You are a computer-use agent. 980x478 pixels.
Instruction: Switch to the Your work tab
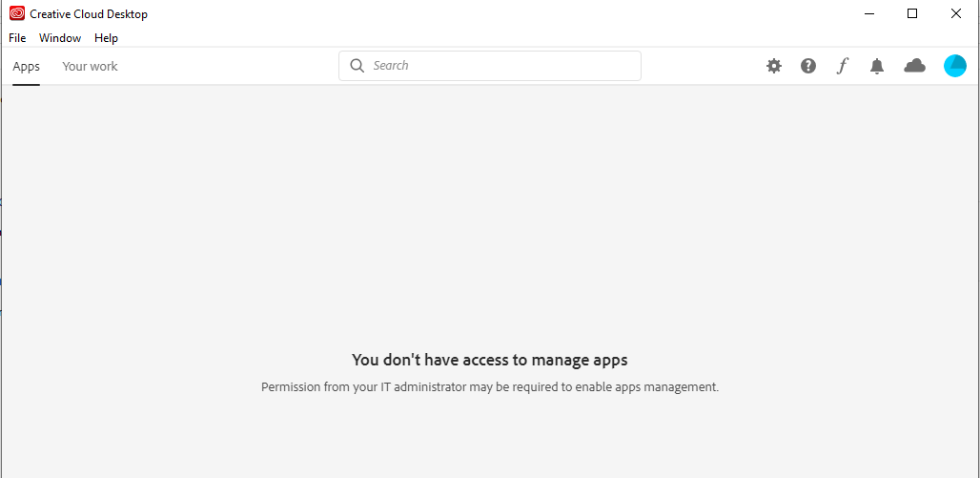pyautogui.click(x=90, y=67)
